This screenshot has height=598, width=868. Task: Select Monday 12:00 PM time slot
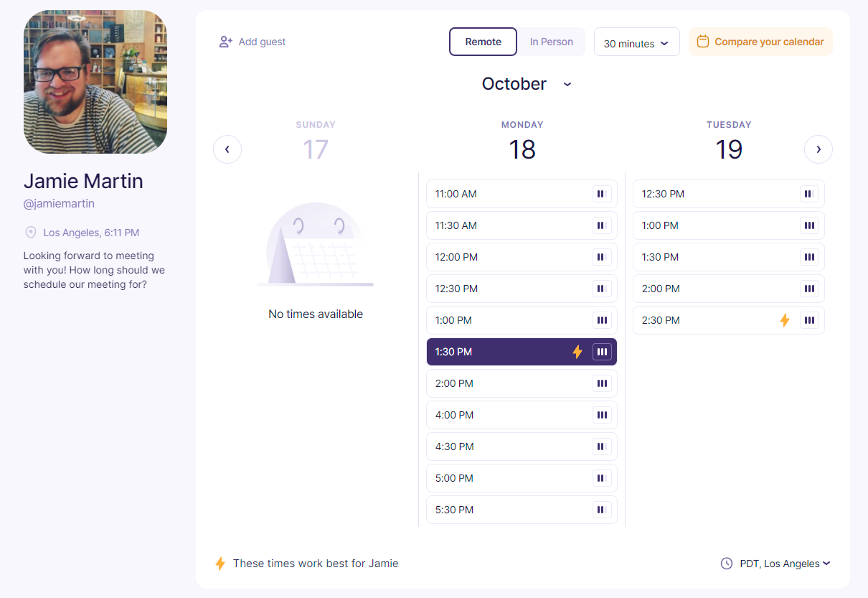[522, 257]
